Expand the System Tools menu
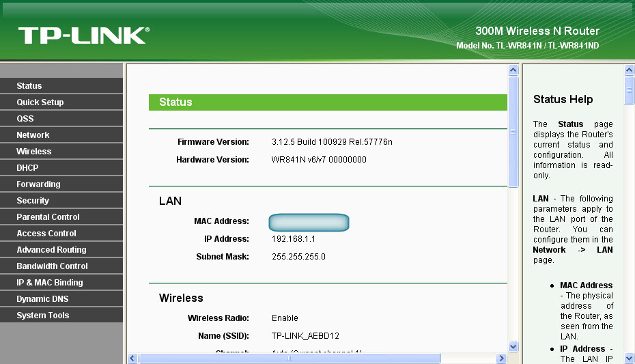The height and width of the screenshot is (364, 635). point(43,316)
